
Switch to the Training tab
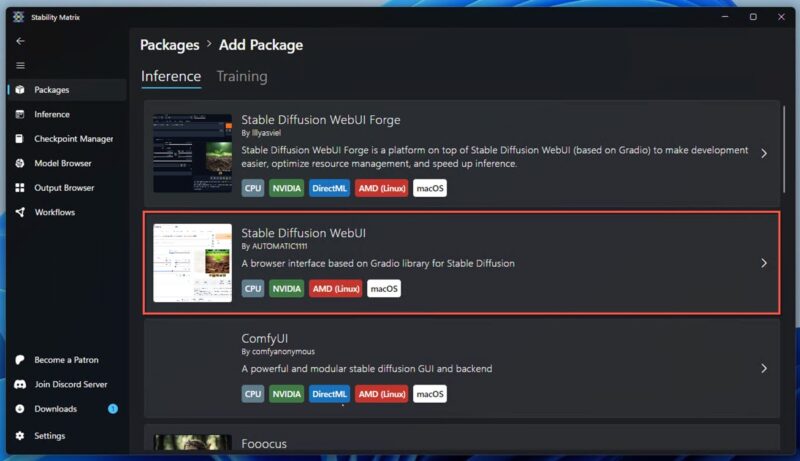pos(242,76)
